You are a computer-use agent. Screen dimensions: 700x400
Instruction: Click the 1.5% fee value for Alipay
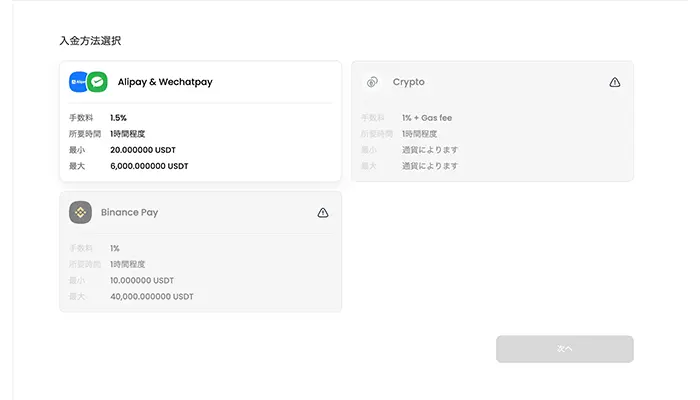click(x=118, y=118)
